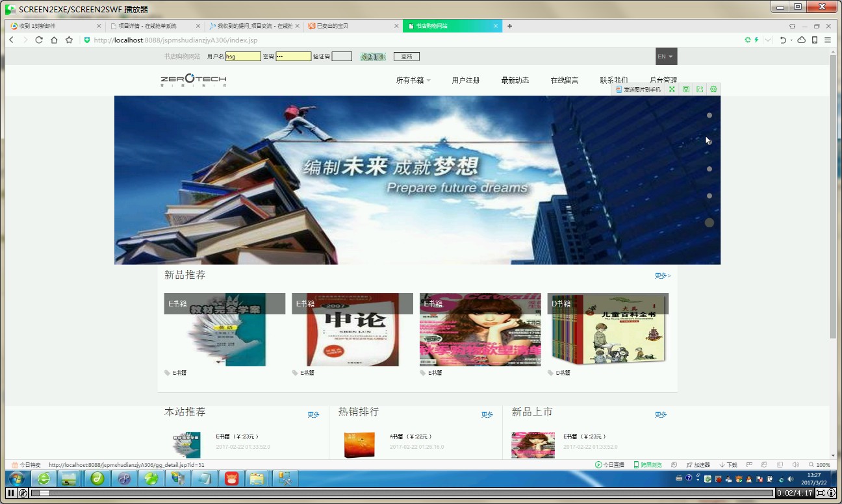Click the 100% zoom control

819,465
